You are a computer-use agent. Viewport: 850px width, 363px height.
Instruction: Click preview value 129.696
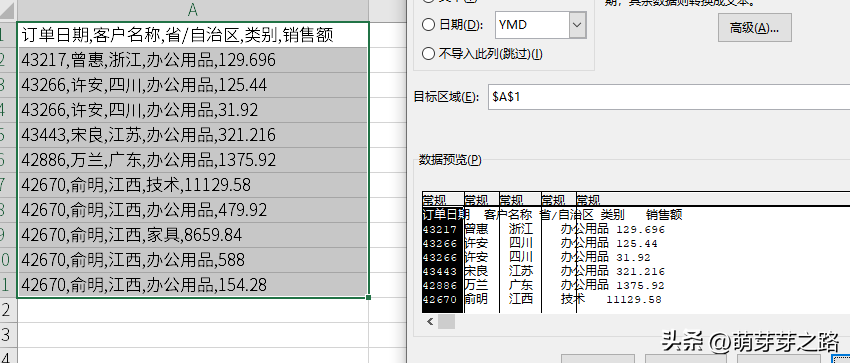pos(640,230)
